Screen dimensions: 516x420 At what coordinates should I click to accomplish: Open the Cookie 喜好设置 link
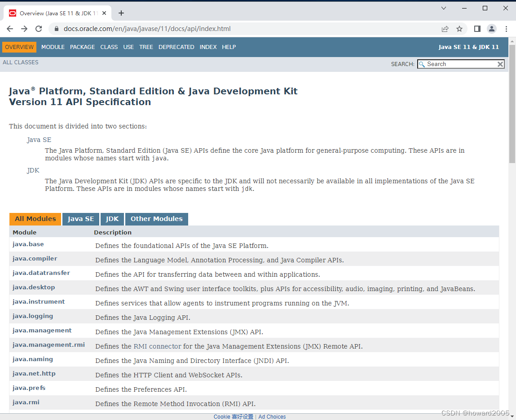(234, 417)
